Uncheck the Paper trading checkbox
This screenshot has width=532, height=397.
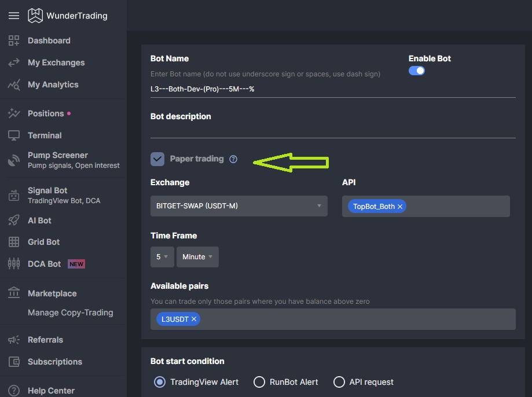pos(157,159)
